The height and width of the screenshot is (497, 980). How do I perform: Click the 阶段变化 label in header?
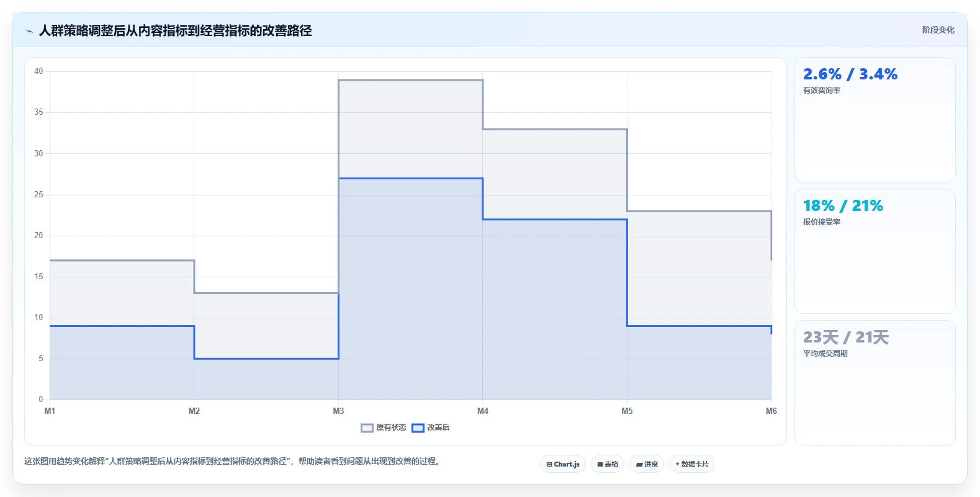tap(938, 30)
